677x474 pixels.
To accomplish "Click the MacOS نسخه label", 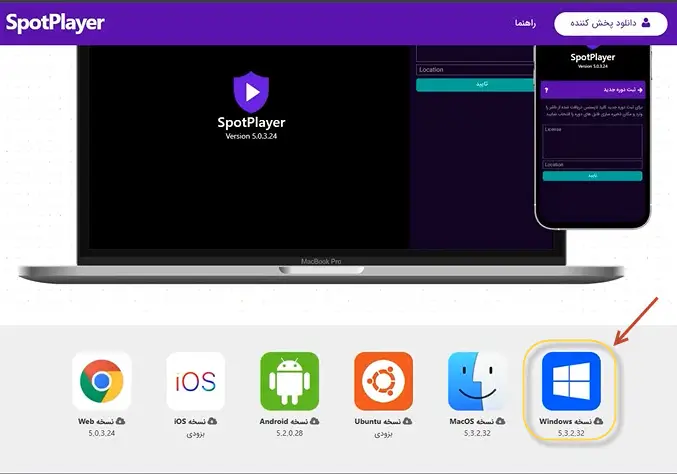I will tap(471, 421).
